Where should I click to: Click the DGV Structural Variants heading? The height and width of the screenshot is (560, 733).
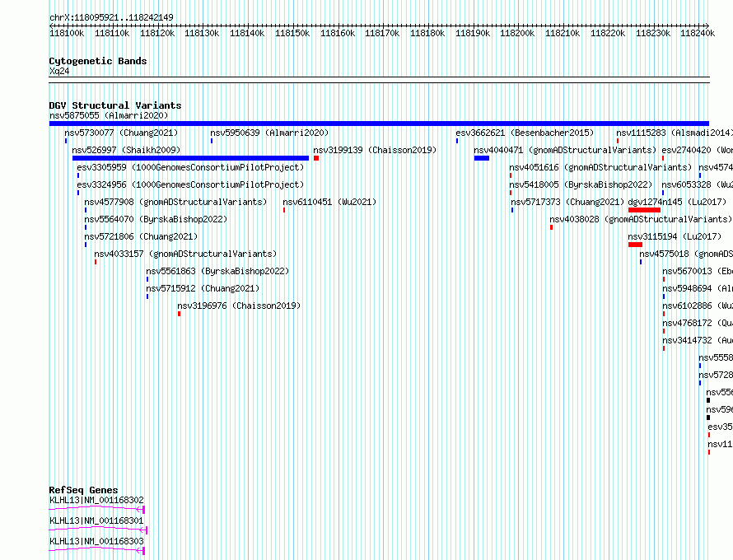[x=115, y=105]
